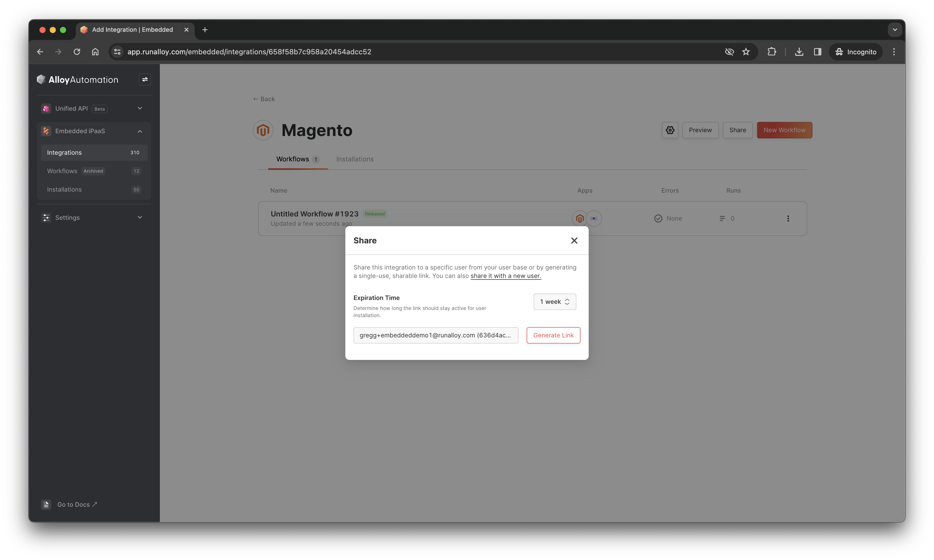Toggle the browser side panel icon
934x560 pixels.
pyautogui.click(x=817, y=52)
